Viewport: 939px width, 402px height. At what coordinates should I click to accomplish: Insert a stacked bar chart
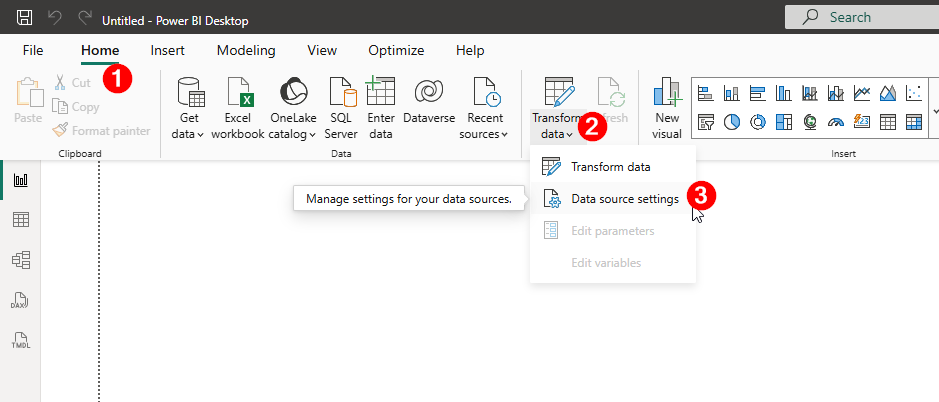[705, 93]
